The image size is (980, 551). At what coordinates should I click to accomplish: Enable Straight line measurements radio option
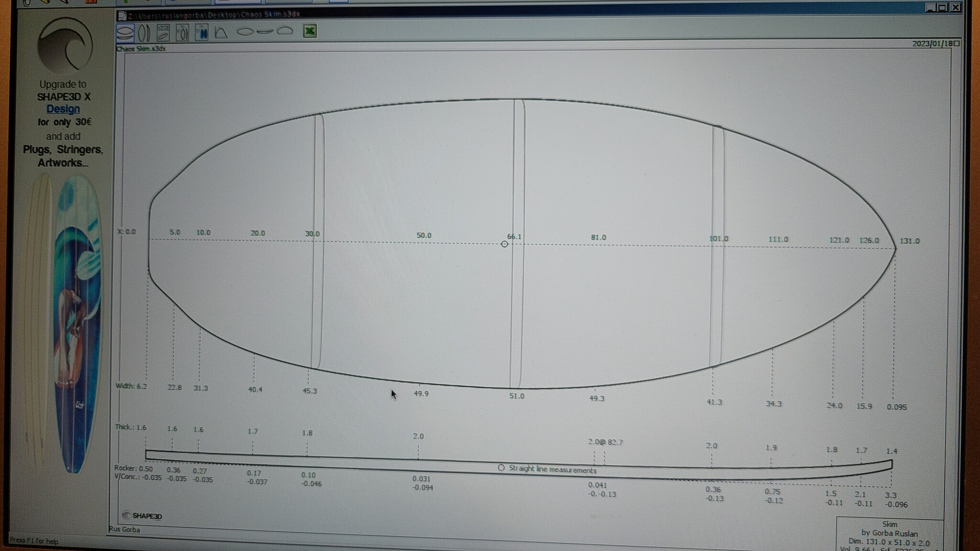501,468
